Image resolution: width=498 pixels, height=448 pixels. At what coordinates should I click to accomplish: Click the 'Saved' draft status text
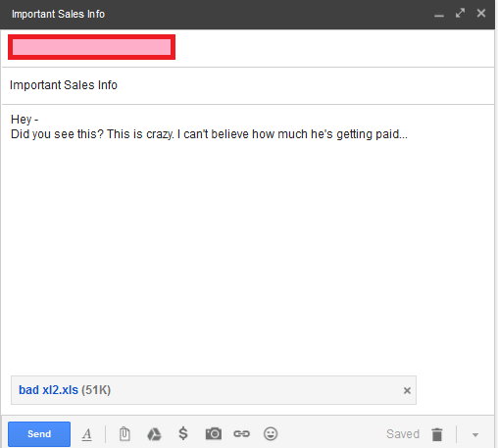click(x=403, y=434)
